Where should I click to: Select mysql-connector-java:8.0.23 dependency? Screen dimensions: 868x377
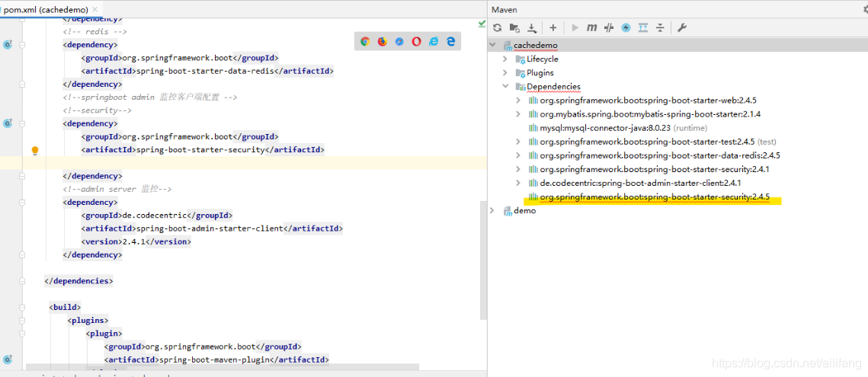(604, 128)
